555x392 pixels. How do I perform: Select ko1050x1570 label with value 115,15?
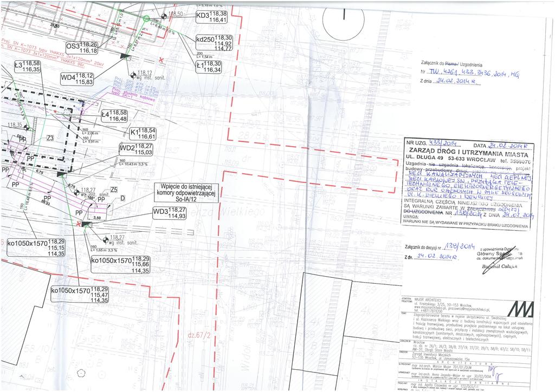tap(36, 247)
